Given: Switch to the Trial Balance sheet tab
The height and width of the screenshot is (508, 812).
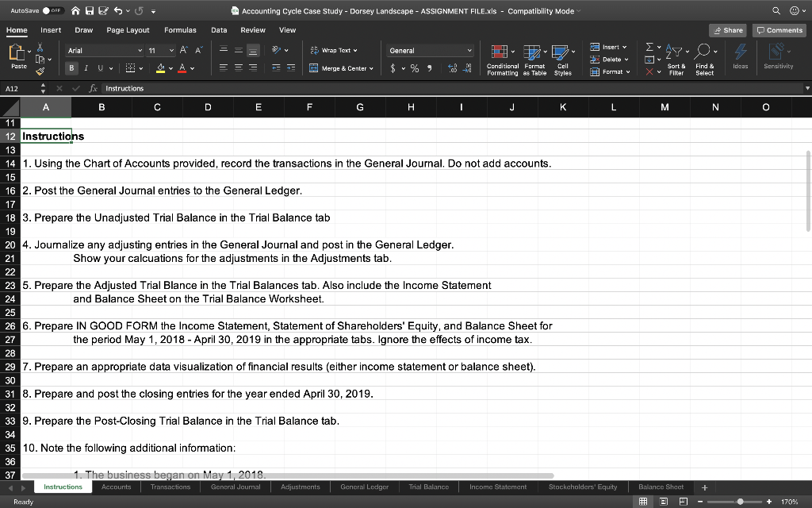Looking at the screenshot, I should point(429,487).
